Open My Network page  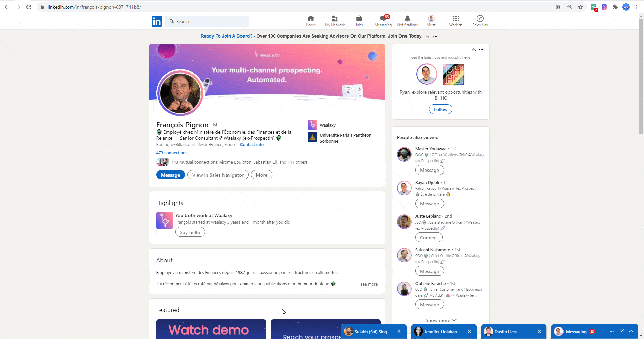(x=335, y=21)
